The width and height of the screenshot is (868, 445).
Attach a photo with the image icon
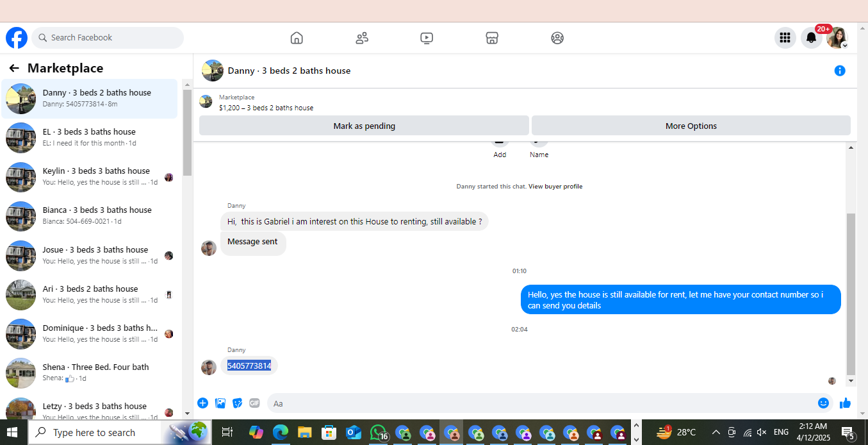pos(220,403)
